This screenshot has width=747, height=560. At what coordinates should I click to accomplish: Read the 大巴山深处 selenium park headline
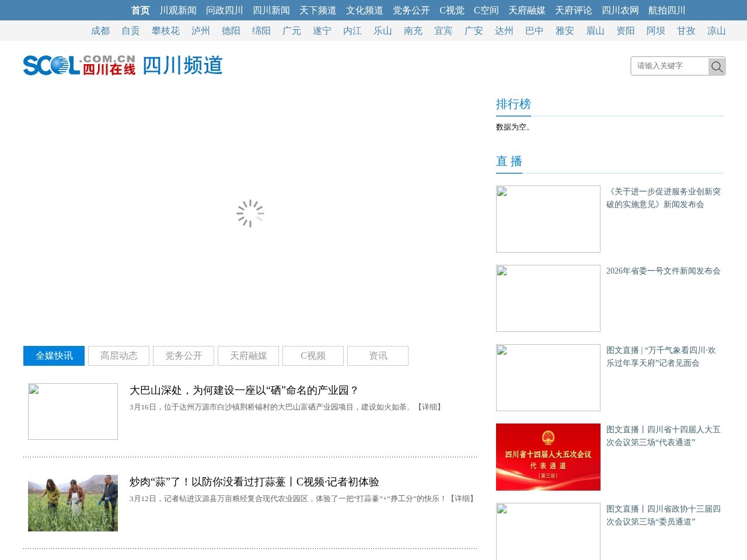(244, 390)
